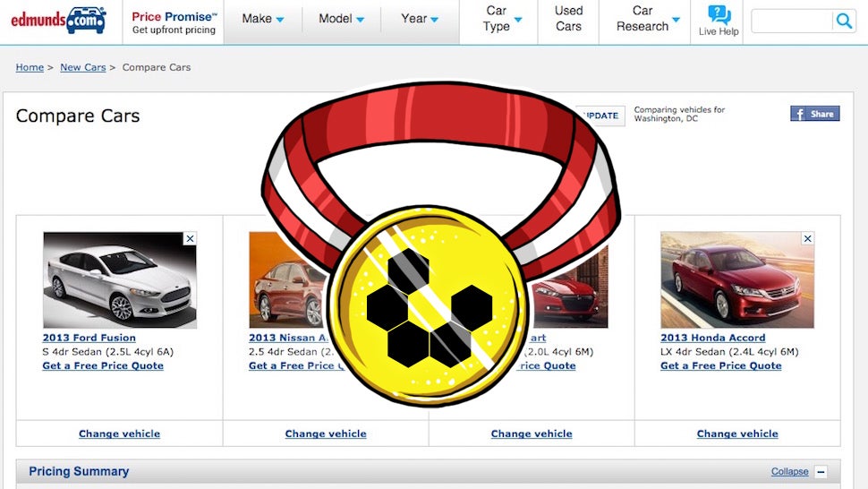The width and height of the screenshot is (868, 489).
Task: Click the Pricing Summary heading
Action: 79,471
